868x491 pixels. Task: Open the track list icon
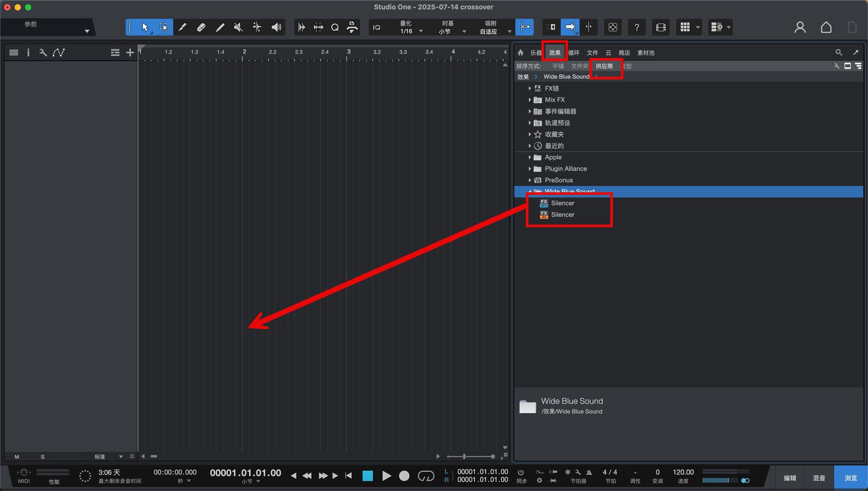pyautogui.click(x=14, y=52)
